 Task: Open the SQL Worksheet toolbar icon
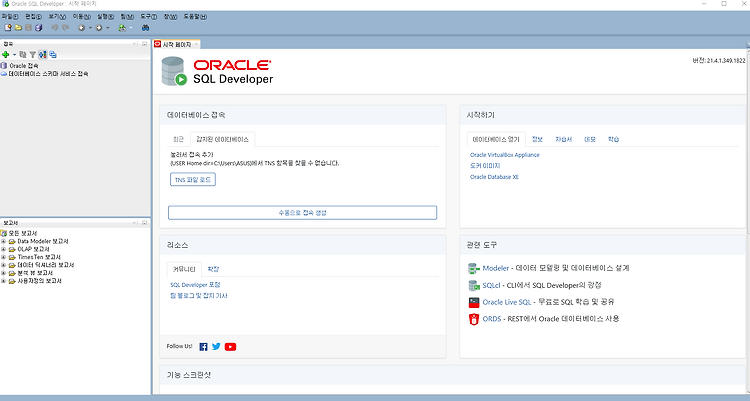122,28
